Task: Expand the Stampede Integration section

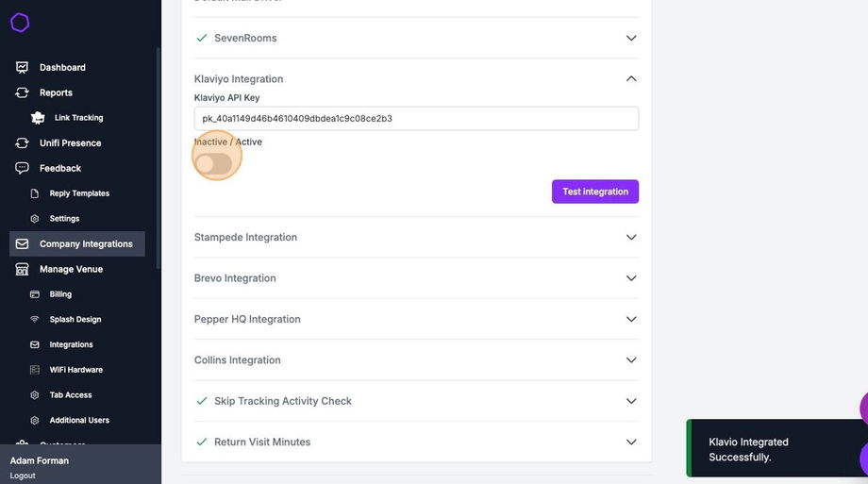Action: click(x=631, y=238)
